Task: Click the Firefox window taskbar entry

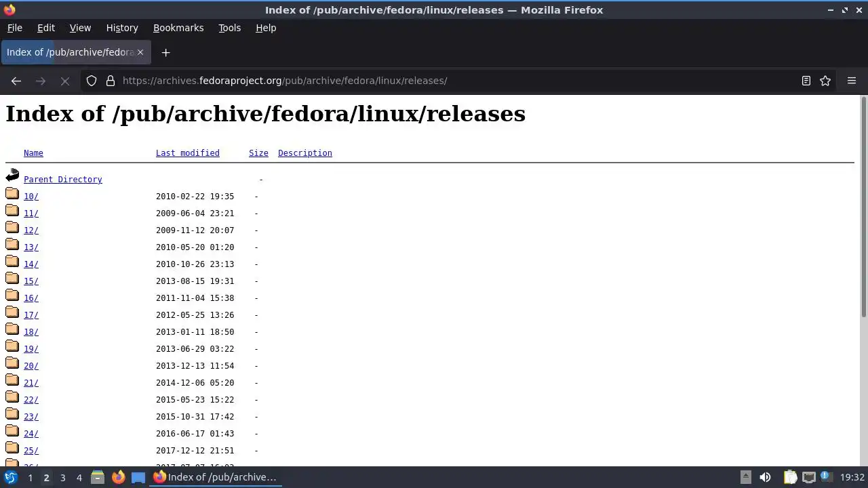Action: [215, 477]
